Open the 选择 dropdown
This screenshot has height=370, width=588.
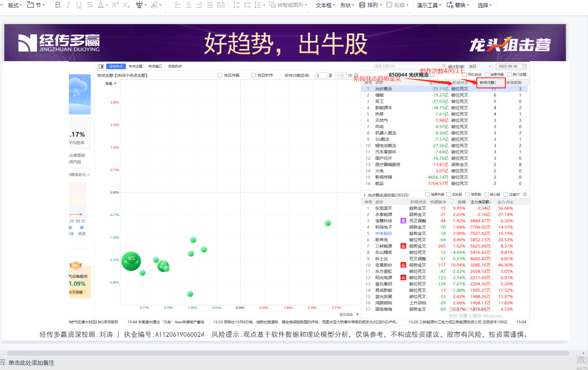click(484, 5)
